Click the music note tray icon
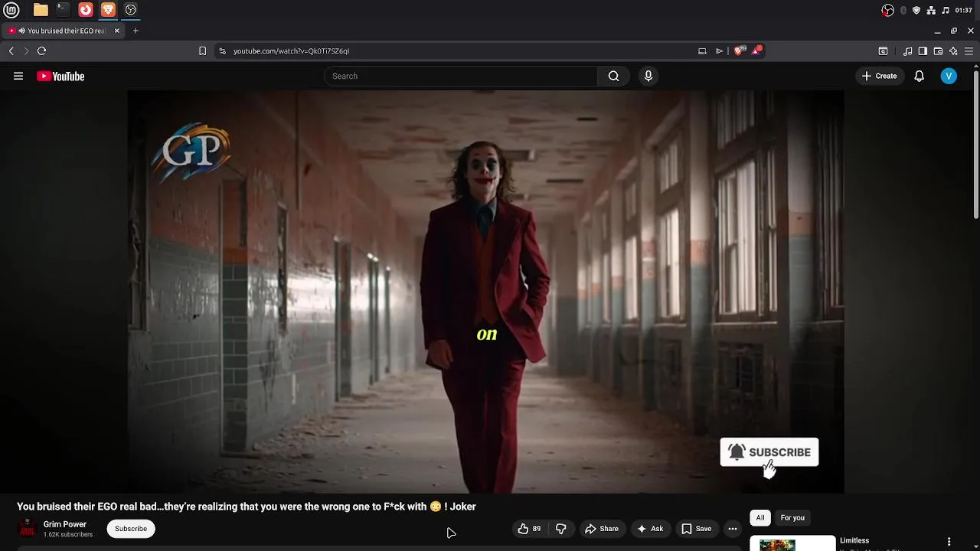Screen dimensions: 980x551 point(946,10)
